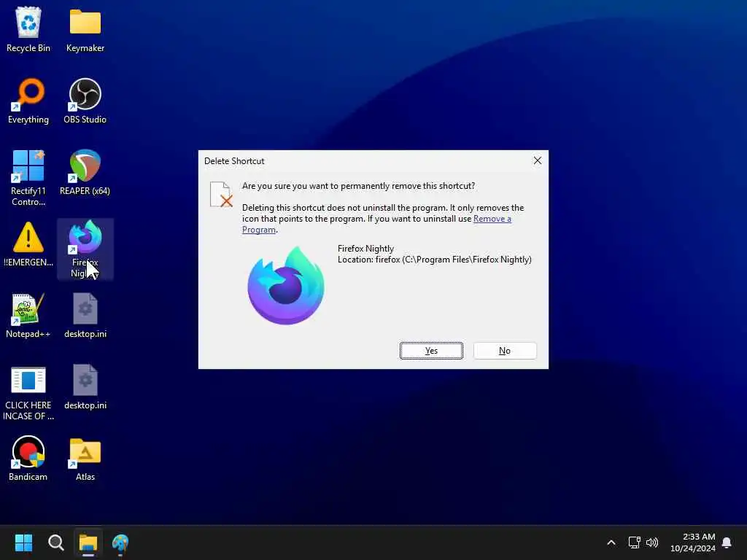Click the Delete Shortcut title text

coord(234,161)
